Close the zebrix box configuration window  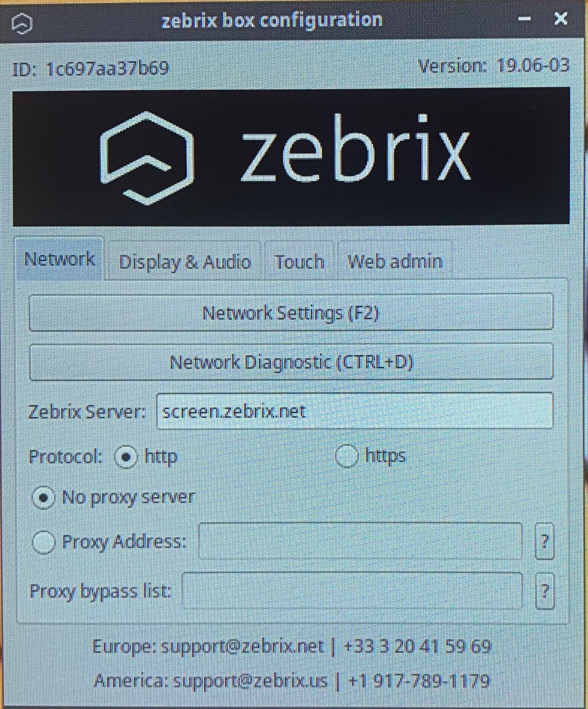[x=561, y=18]
